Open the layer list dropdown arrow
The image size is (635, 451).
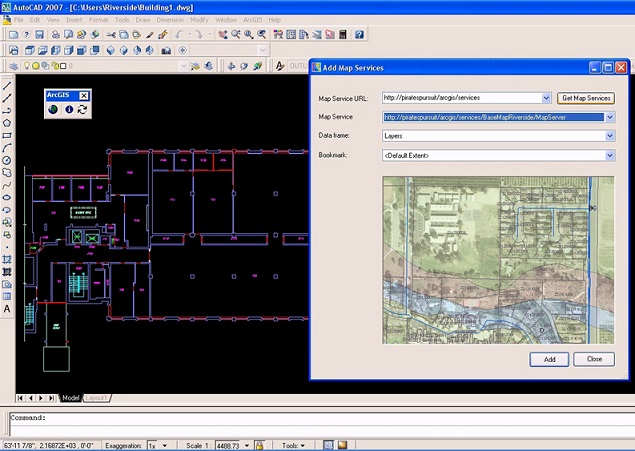pyautogui.click(x=183, y=66)
